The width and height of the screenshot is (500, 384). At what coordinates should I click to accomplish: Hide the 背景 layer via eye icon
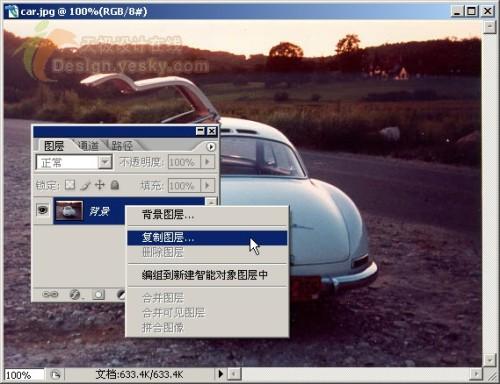click(43, 210)
